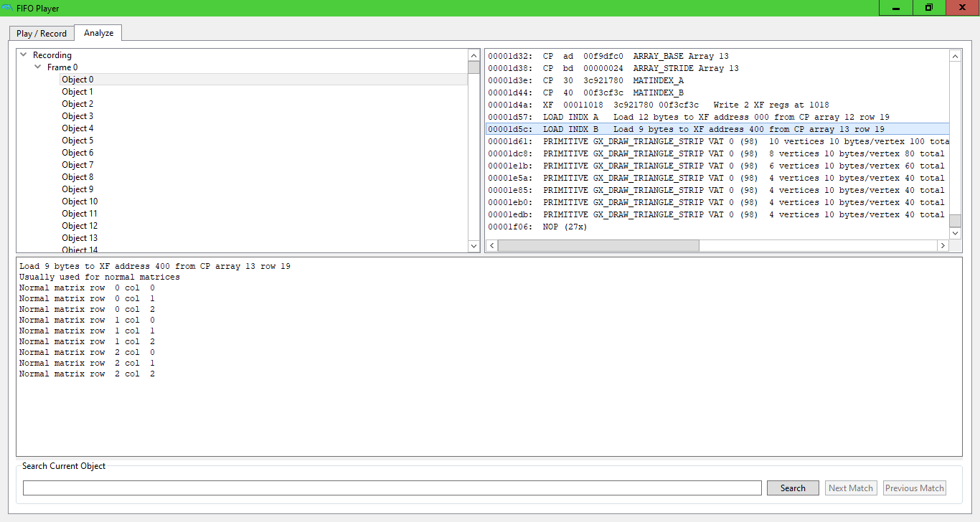Click the Frame 0 label

[x=62, y=67]
